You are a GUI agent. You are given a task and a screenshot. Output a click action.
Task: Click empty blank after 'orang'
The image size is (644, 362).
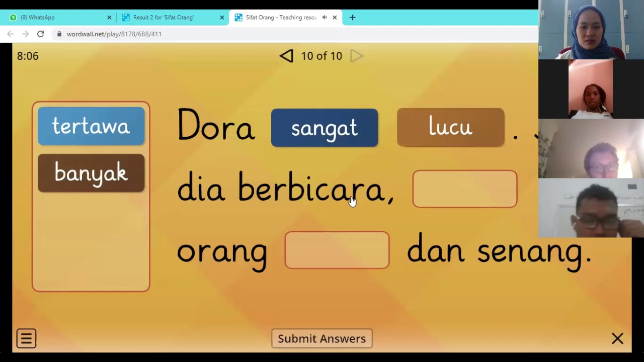tap(337, 250)
